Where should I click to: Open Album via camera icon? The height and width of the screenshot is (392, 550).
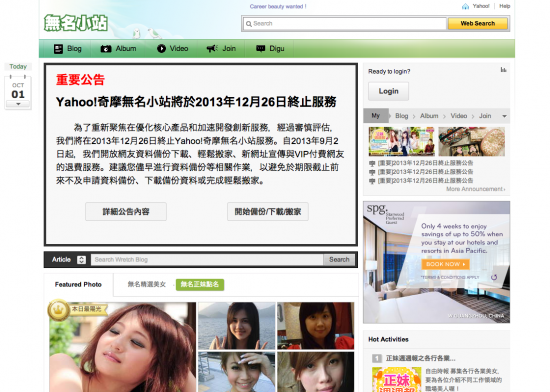tap(106, 49)
